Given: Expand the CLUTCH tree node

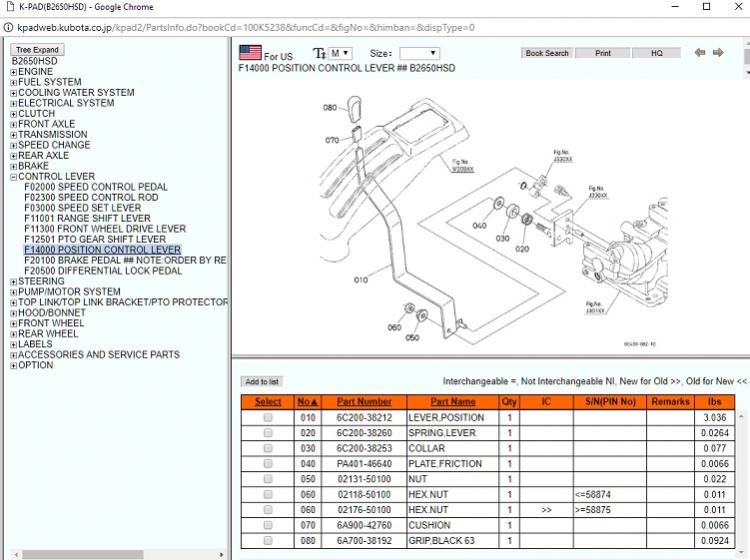Looking at the screenshot, I should (x=14, y=114).
